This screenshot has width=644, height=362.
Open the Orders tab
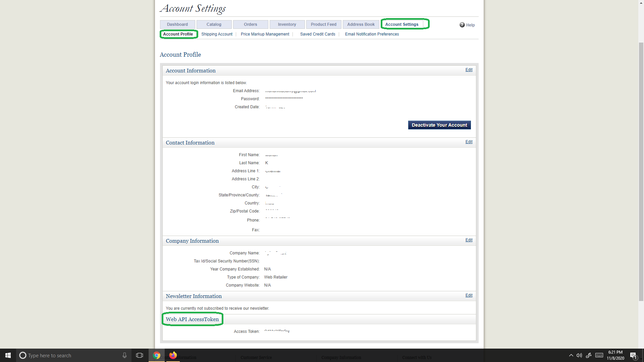coord(251,24)
